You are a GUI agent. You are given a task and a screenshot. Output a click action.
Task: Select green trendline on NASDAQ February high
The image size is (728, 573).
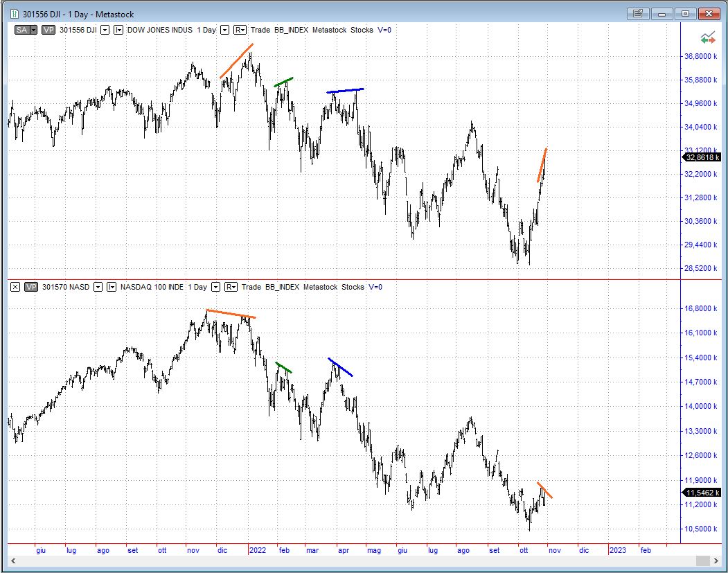[x=284, y=368]
